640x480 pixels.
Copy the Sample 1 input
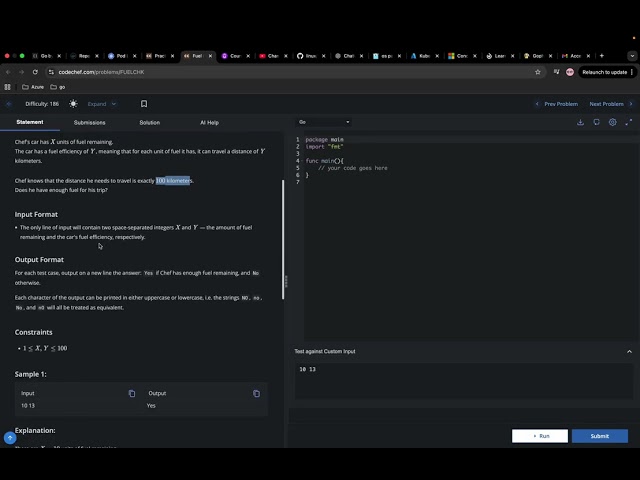[x=132, y=393]
